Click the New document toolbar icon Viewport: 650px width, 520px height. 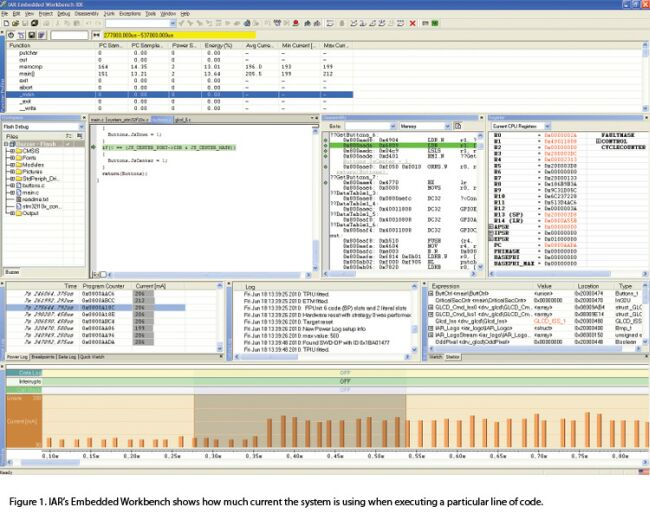(6, 24)
